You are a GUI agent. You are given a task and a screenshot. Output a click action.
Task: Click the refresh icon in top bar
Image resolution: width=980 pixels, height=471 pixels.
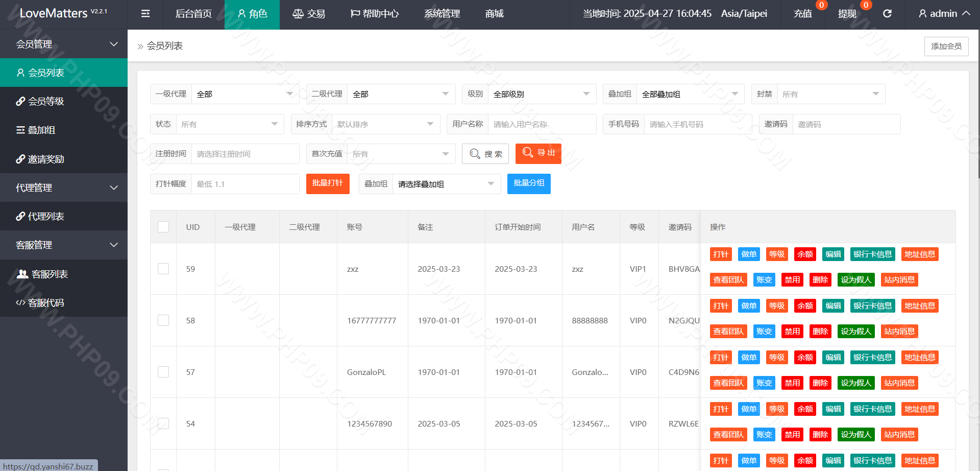(887, 14)
